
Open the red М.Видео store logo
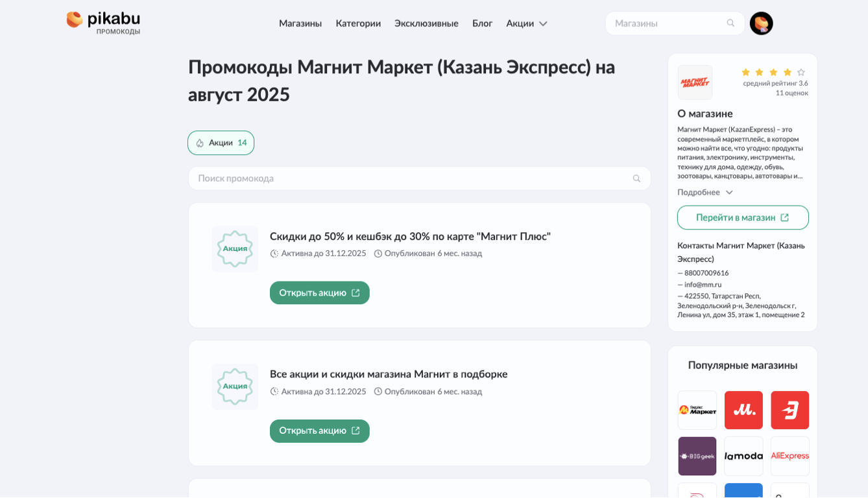coord(743,410)
